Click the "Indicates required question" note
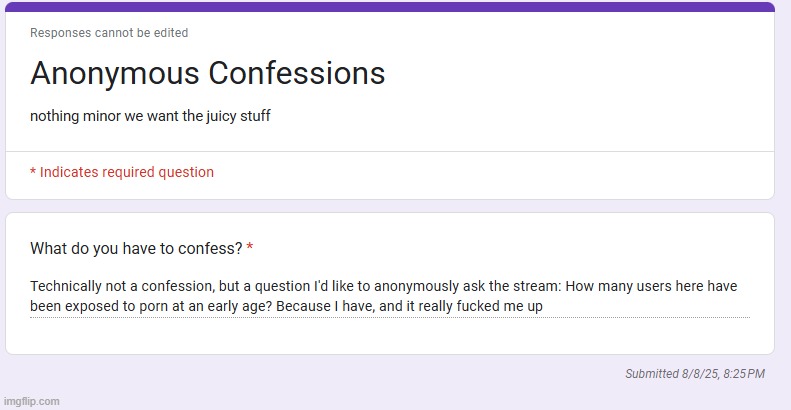 (127, 172)
